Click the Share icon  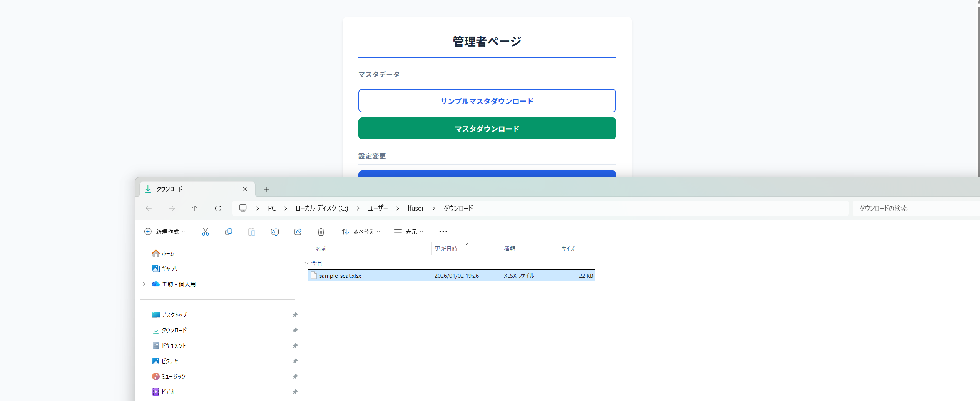(298, 231)
